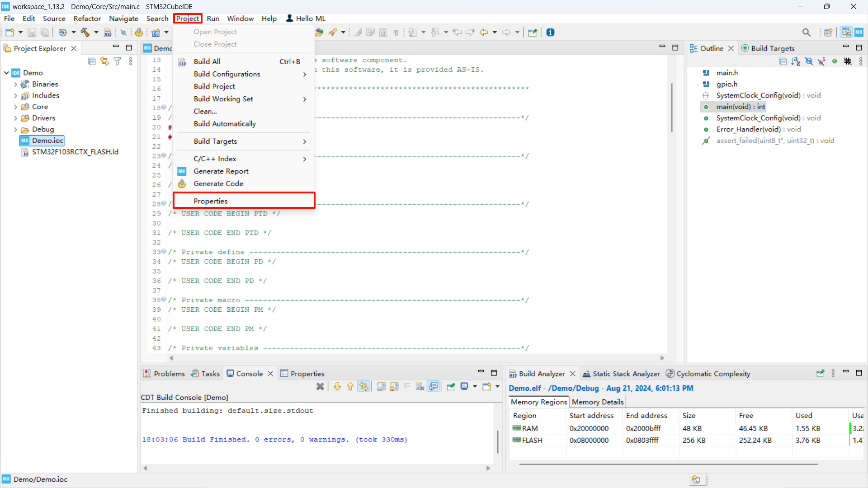Viewport: 868px width, 488px height.
Task: Click the Build All binary icon in toolbar
Action: 108,33
